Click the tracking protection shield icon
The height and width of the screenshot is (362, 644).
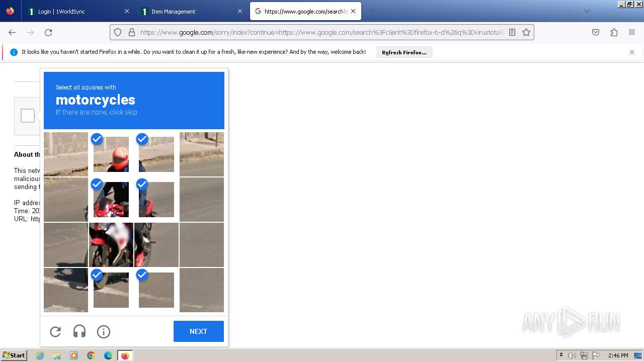click(x=118, y=32)
